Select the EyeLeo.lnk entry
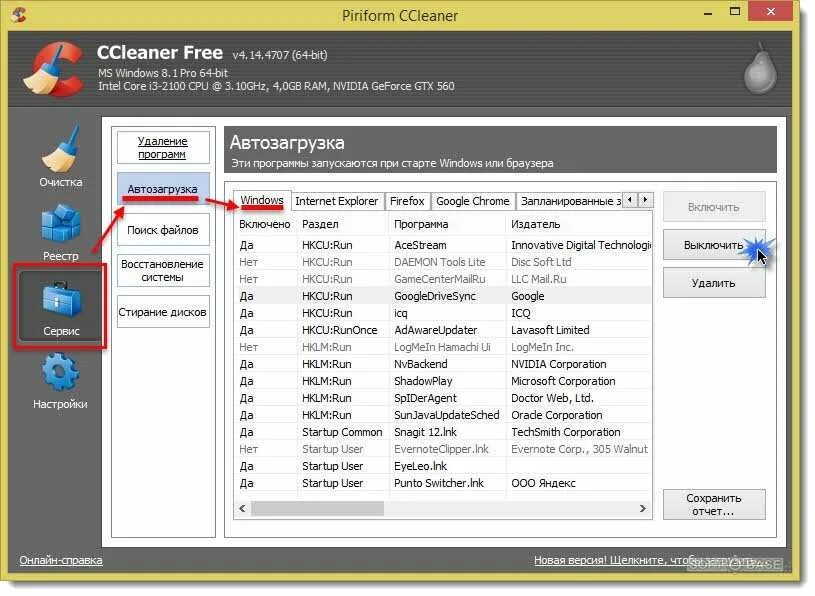Viewport: 815px width, 596px height. (443, 466)
